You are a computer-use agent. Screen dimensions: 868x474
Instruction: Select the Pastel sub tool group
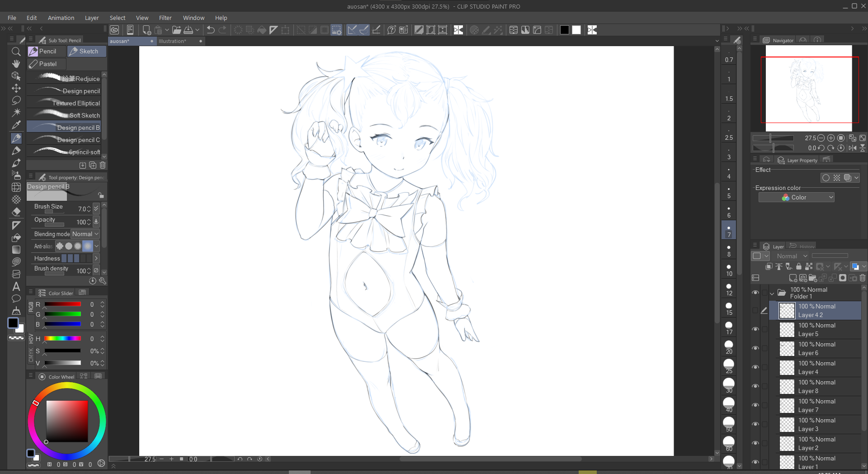(47, 64)
